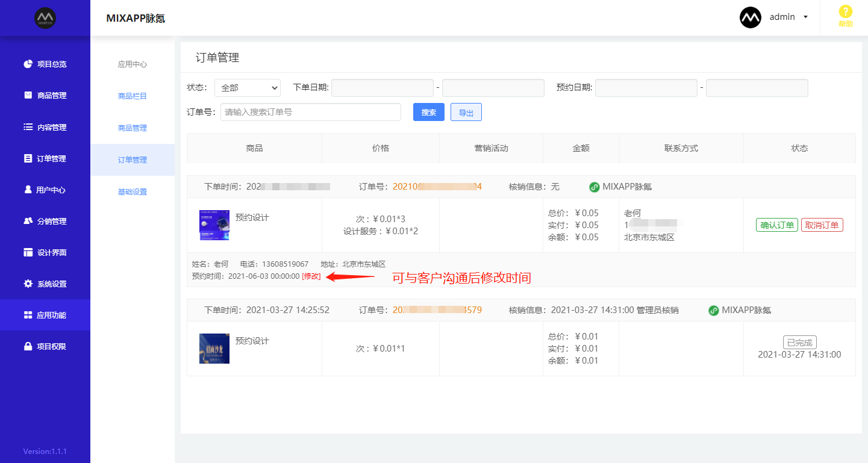The height and width of the screenshot is (463, 868).
Task: Open 项目权限 menu item
Action: pos(52,346)
